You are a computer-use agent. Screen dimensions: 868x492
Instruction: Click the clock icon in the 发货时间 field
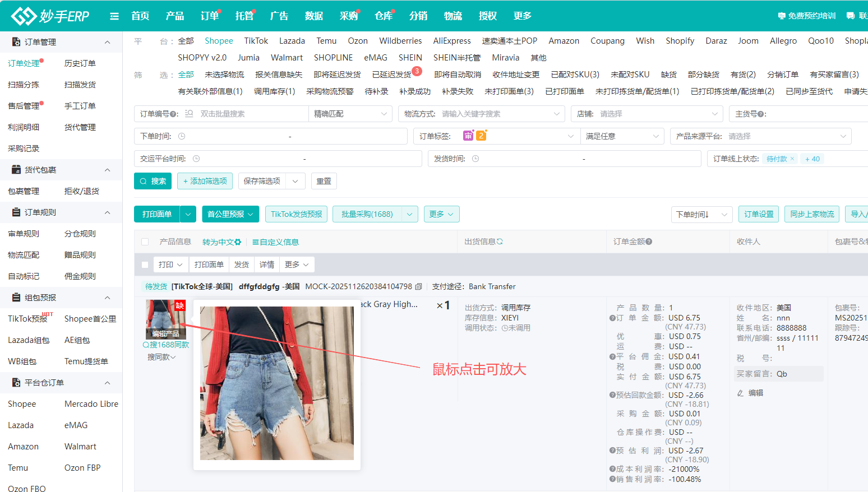pos(475,159)
